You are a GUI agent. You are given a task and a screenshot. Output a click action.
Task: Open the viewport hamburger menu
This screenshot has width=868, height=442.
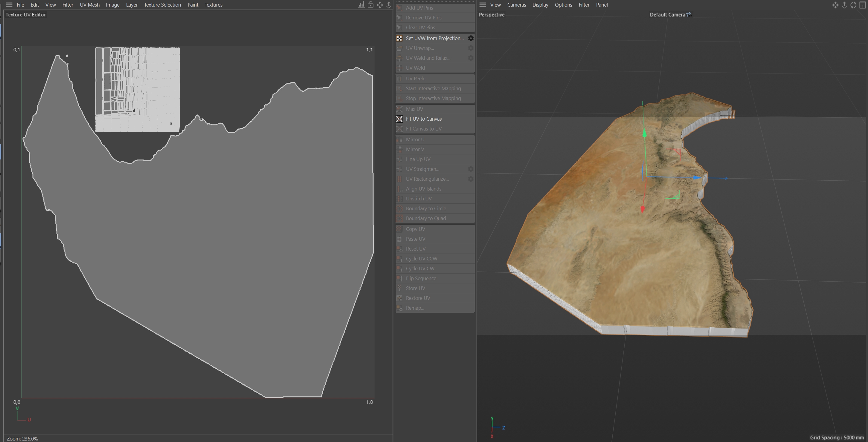point(483,5)
